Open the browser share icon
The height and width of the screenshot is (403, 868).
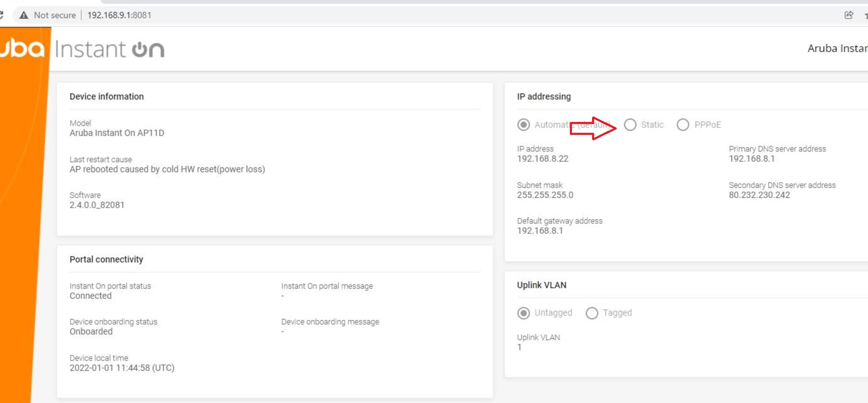[x=848, y=15]
